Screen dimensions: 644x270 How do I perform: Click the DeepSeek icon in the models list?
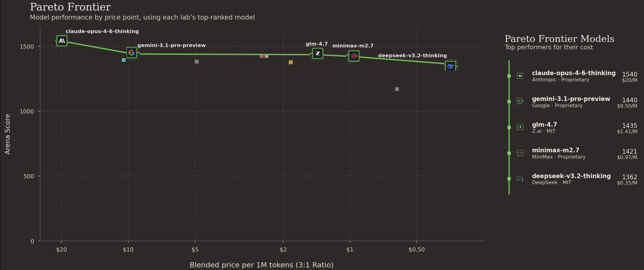(520, 180)
